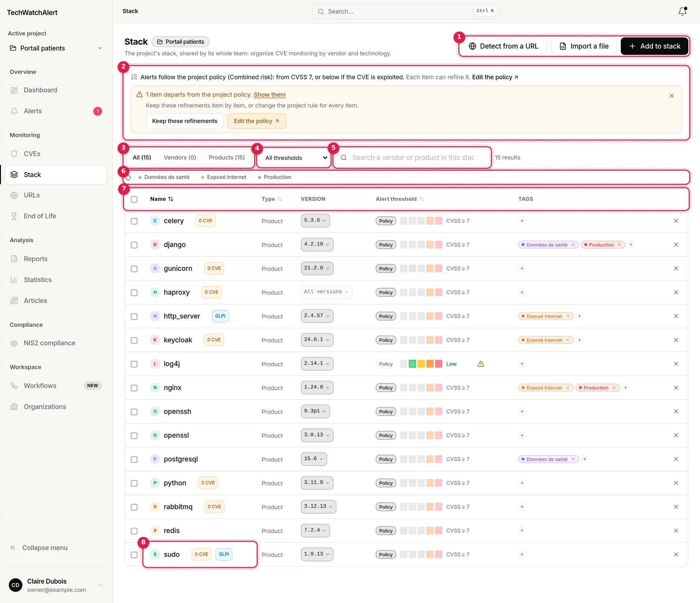Open the Show them link
This screenshot has width=700, height=603.
[x=269, y=94]
